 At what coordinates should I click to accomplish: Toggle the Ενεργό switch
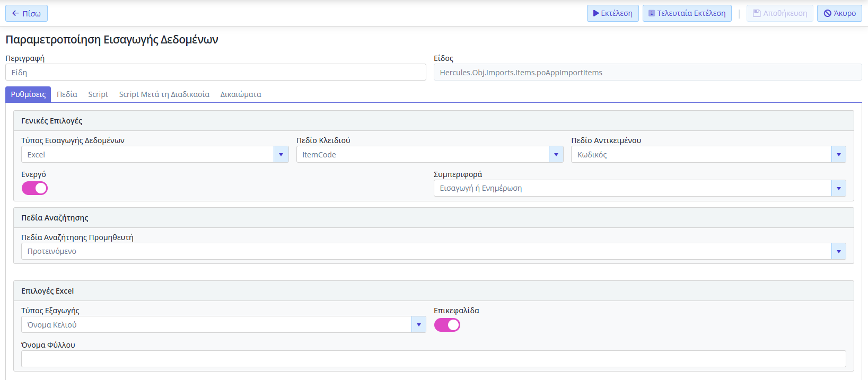click(34, 188)
